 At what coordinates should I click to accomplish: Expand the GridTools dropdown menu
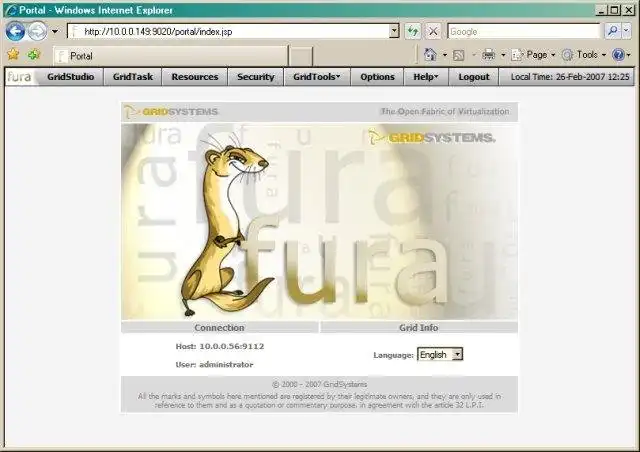(x=317, y=77)
